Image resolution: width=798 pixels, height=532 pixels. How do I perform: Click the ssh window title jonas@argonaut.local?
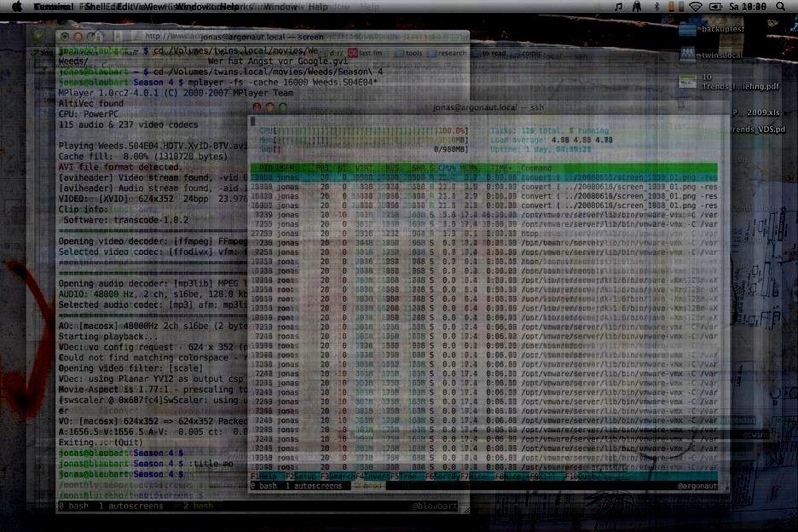tap(489, 107)
